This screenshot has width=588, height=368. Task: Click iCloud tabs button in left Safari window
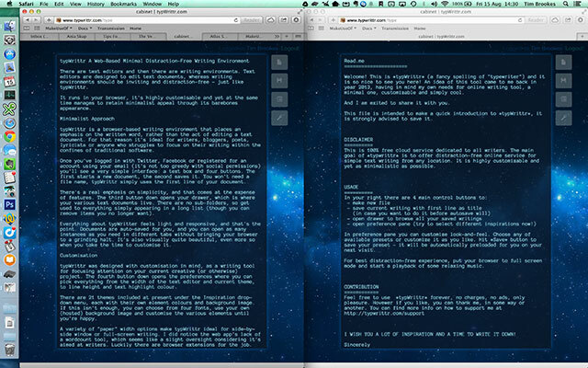click(x=271, y=20)
